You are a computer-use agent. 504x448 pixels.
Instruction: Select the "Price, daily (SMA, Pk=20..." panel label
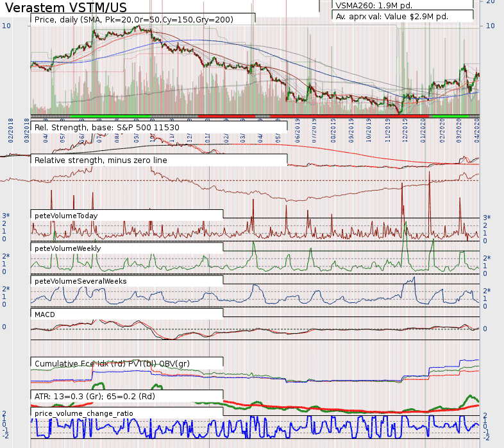pyautogui.click(x=134, y=20)
